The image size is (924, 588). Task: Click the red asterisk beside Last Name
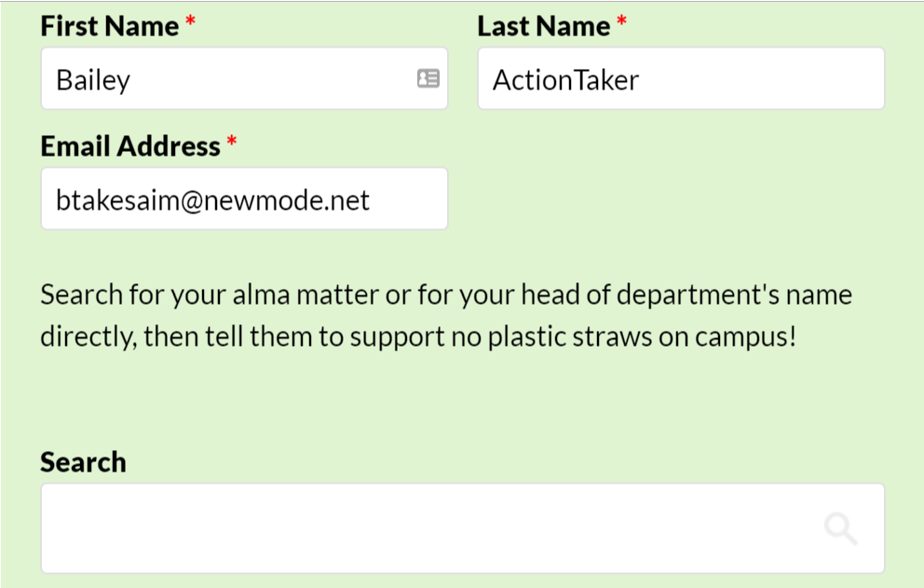click(x=621, y=21)
